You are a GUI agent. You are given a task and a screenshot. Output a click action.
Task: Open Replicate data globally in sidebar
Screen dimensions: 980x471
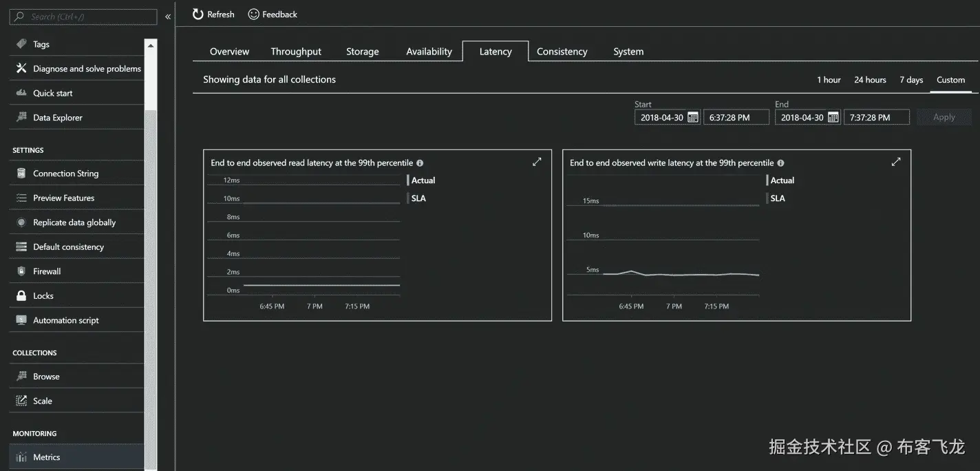(x=77, y=222)
